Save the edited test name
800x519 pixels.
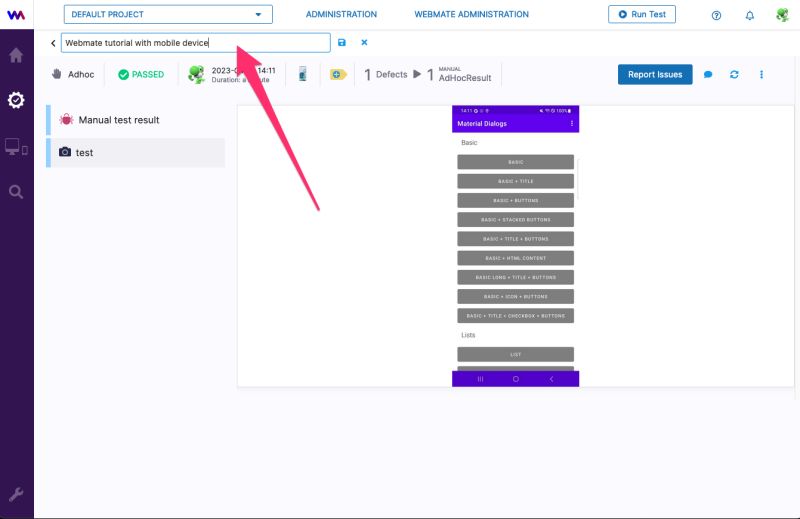tap(342, 43)
